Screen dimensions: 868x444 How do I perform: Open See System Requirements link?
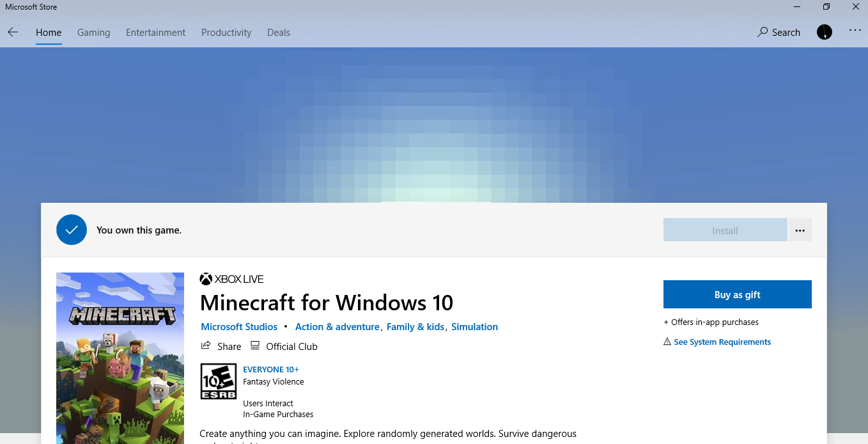pos(722,342)
